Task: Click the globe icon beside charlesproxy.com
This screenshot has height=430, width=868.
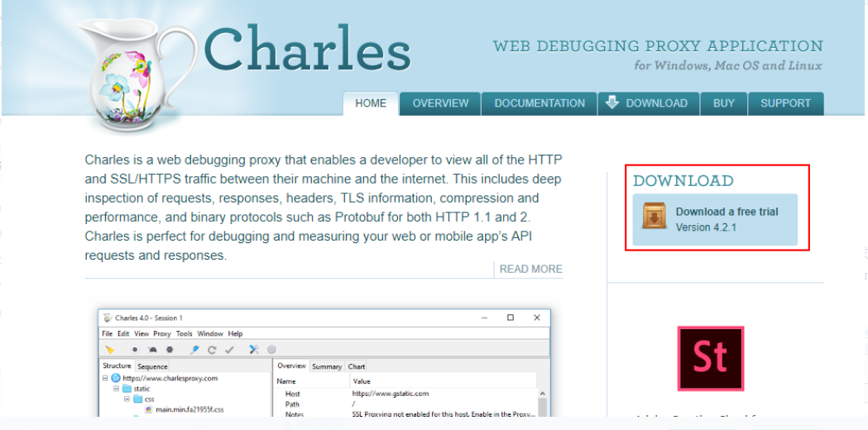Action: tap(116, 379)
